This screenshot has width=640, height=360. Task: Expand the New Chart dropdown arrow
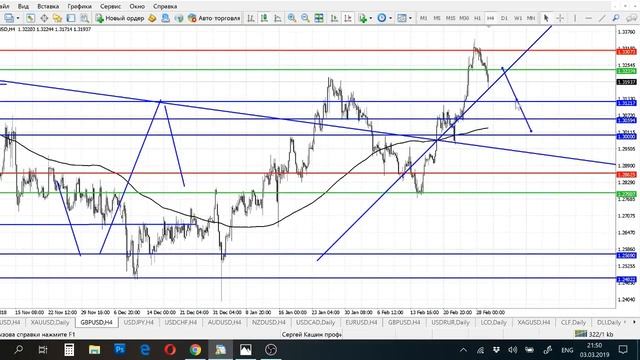(18, 18)
